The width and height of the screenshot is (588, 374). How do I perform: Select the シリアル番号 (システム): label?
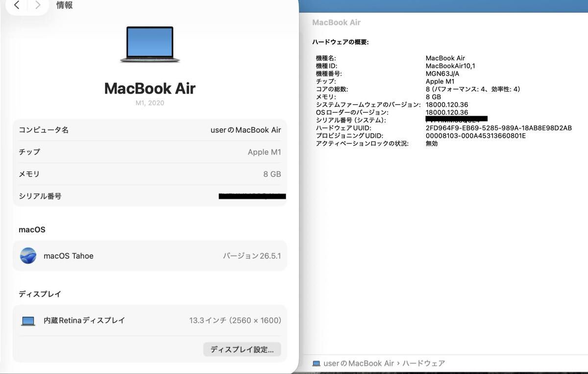click(351, 120)
